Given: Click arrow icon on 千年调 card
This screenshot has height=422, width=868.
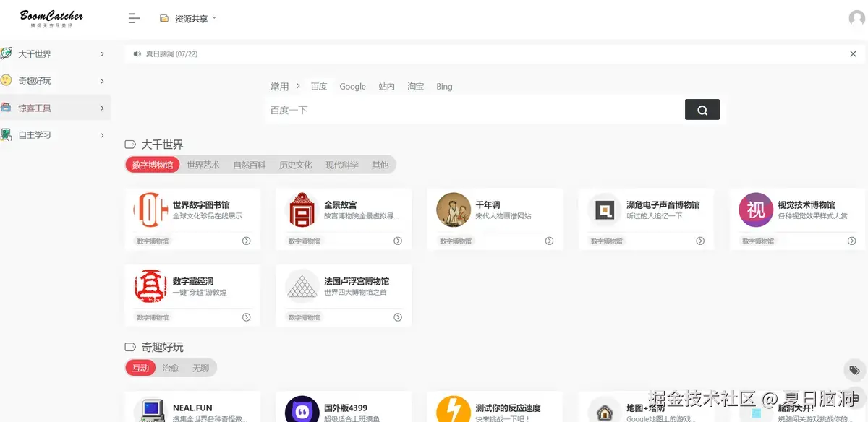Looking at the screenshot, I should pyautogui.click(x=549, y=241).
